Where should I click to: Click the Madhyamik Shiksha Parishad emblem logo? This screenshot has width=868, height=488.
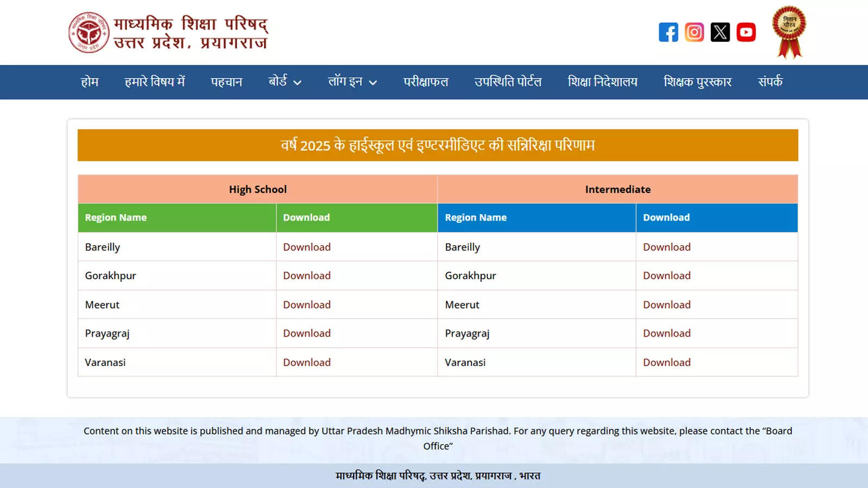[89, 33]
